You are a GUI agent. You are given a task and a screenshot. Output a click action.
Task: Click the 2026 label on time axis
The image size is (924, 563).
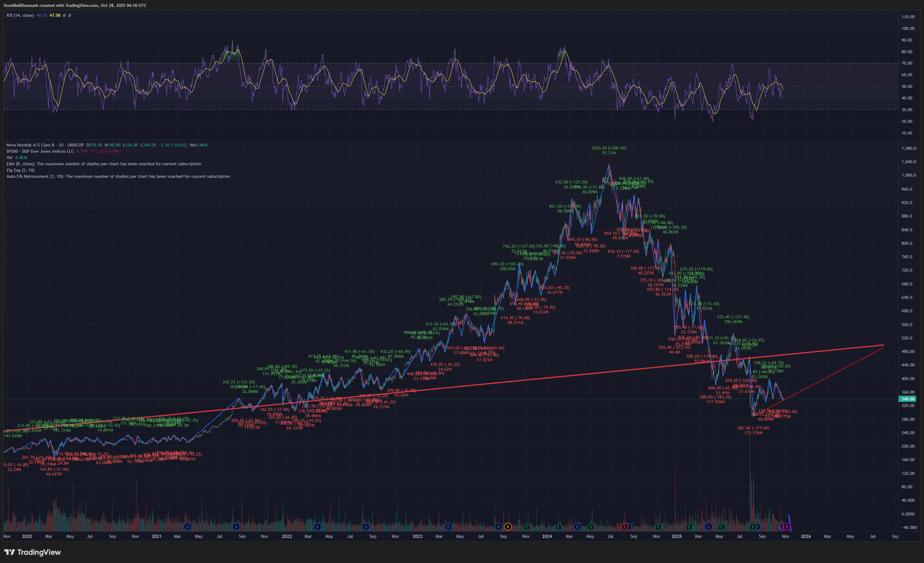pos(805,536)
